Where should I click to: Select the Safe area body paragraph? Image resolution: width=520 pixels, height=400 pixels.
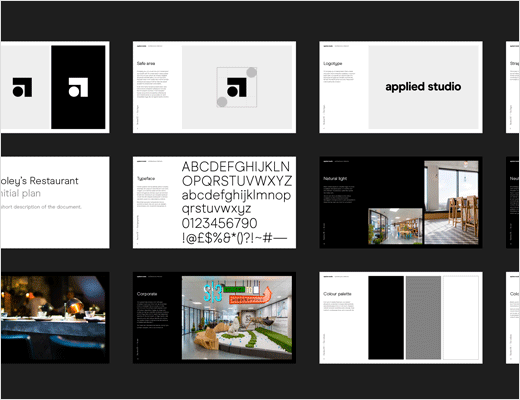pos(153,84)
